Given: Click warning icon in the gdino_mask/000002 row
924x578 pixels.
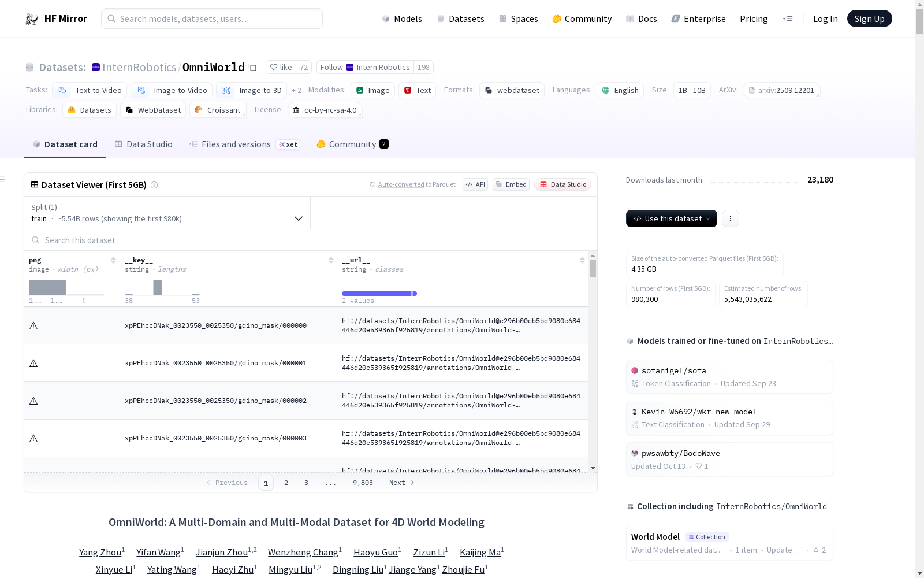Looking at the screenshot, I should coord(33,401).
